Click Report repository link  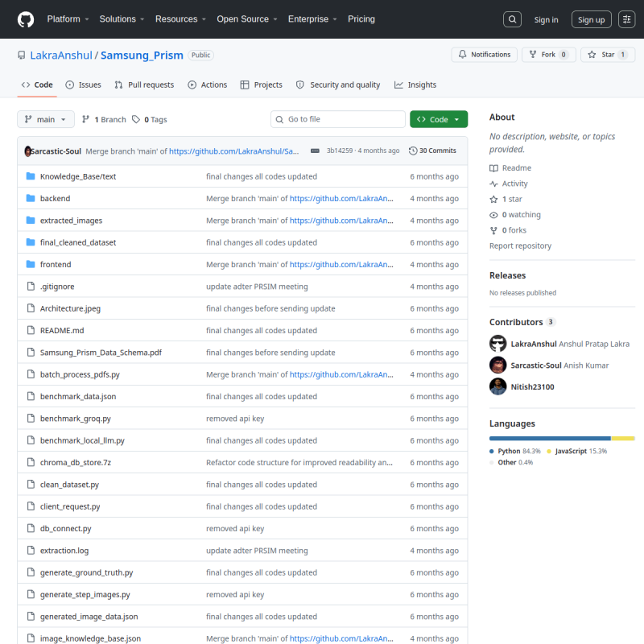pyautogui.click(x=520, y=246)
